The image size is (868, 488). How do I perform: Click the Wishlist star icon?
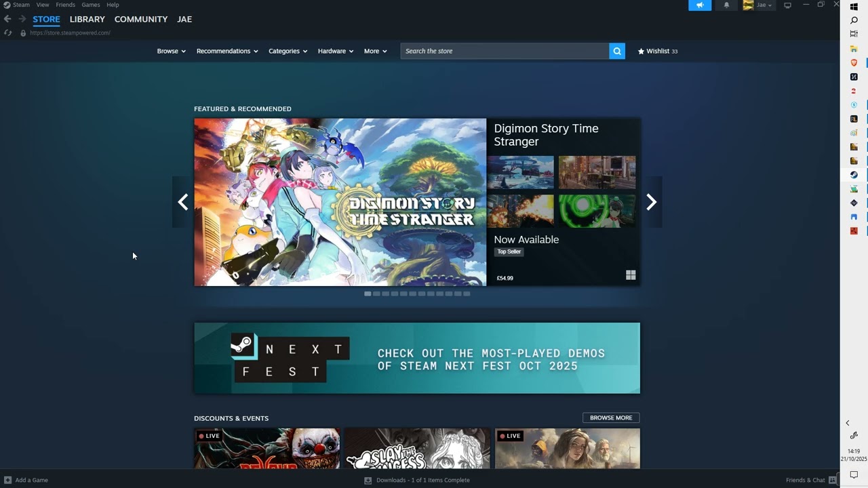[641, 51]
